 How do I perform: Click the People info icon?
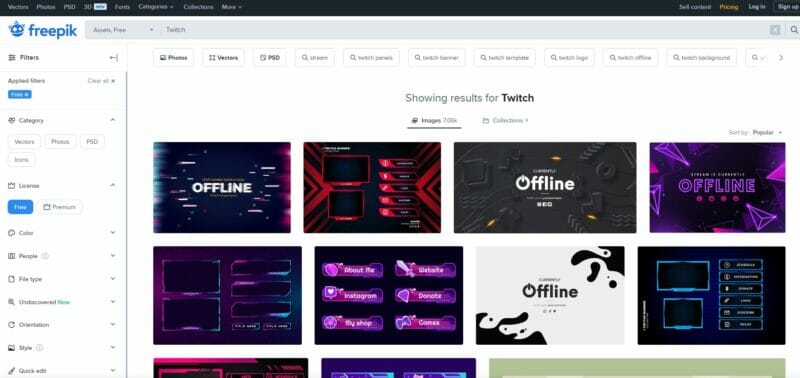pos(45,256)
